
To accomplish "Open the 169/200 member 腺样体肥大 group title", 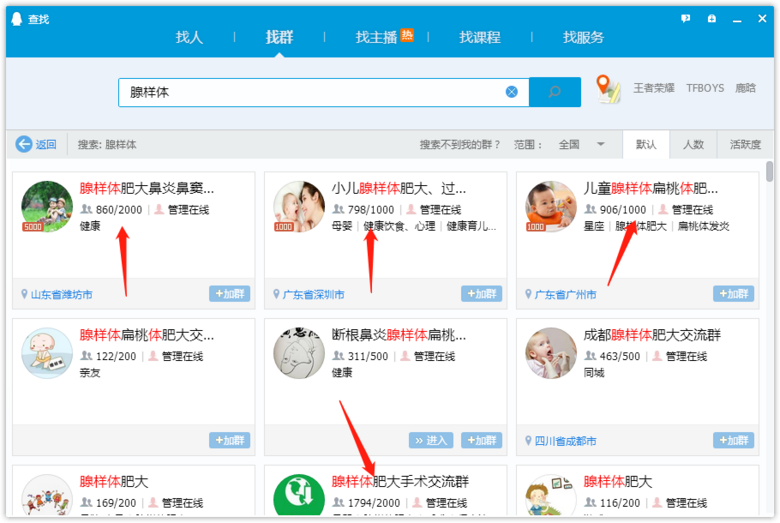I will coord(114,481).
